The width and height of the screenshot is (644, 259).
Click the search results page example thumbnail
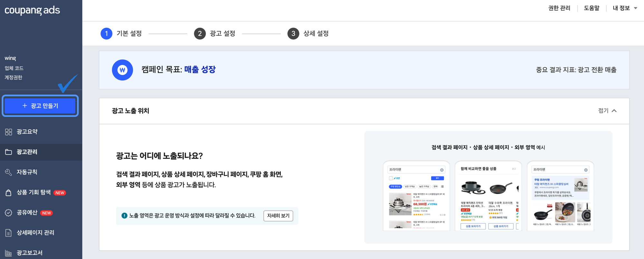416,196
